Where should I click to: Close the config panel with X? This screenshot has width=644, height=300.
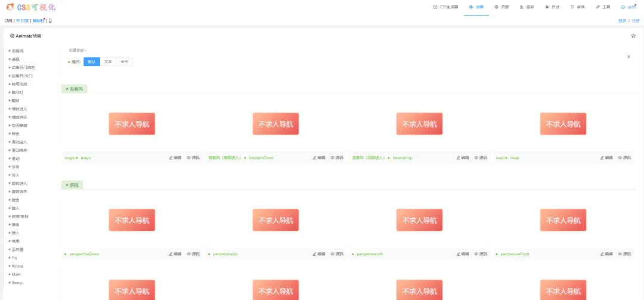628,57
